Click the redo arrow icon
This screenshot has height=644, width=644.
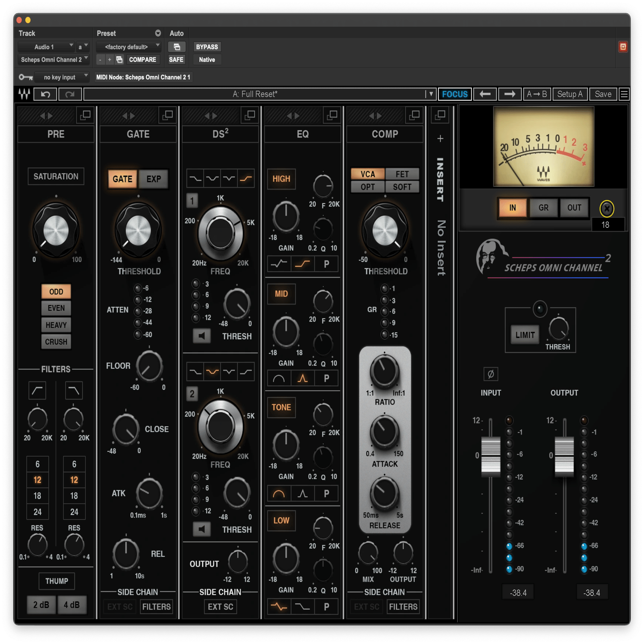tap(70, 94)
